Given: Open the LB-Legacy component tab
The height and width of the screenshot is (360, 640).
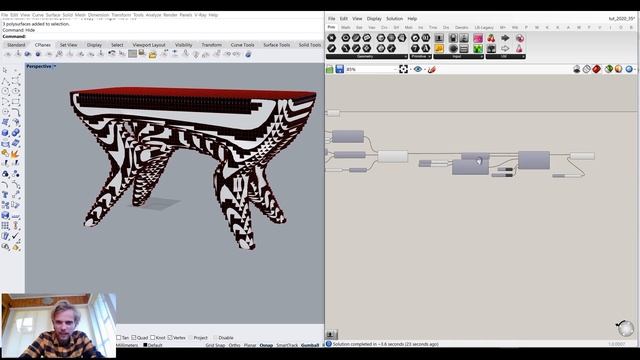Looking at the screenshot, I should tap(484, 27).
